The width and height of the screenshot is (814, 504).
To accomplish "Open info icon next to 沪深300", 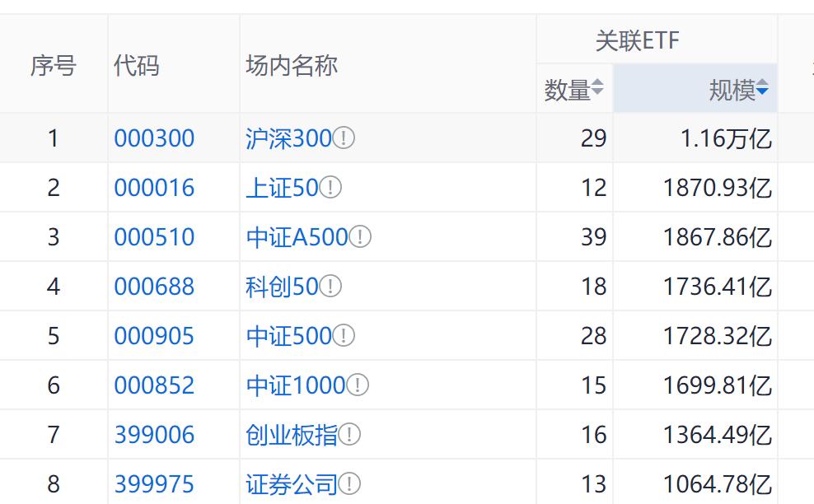I will 344,138.
